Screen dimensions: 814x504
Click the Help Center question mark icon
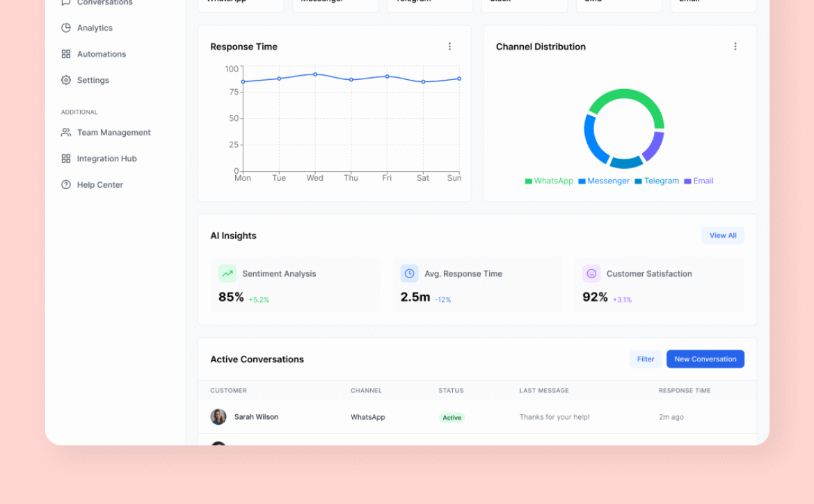66,185
